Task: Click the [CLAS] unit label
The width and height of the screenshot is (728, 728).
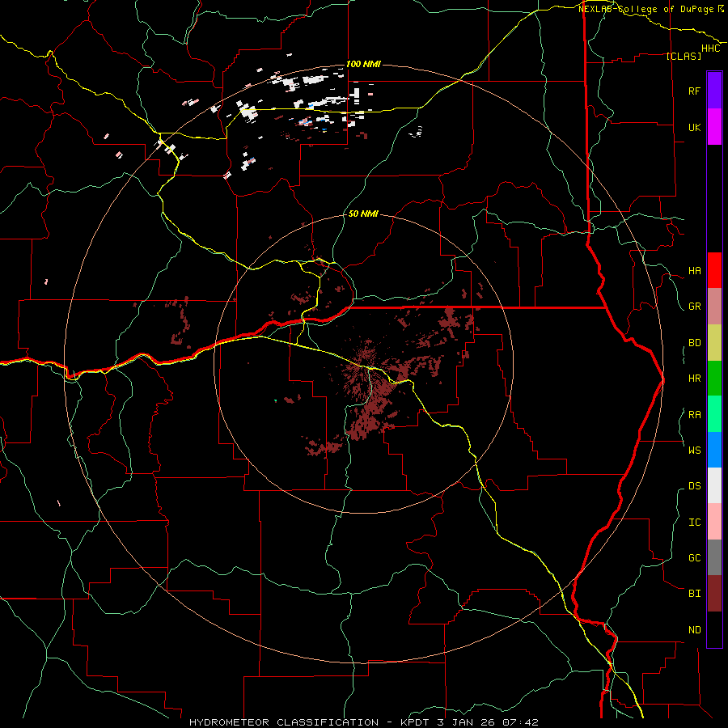Action: click(684, 56)
